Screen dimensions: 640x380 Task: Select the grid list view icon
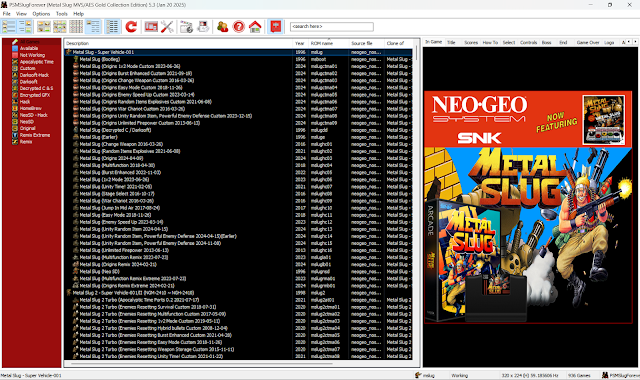click(76, 27)
